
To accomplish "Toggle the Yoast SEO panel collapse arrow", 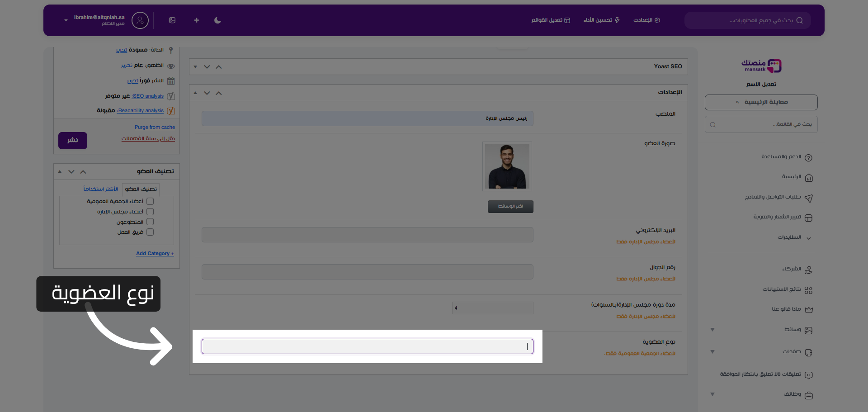I will point(195,67).
